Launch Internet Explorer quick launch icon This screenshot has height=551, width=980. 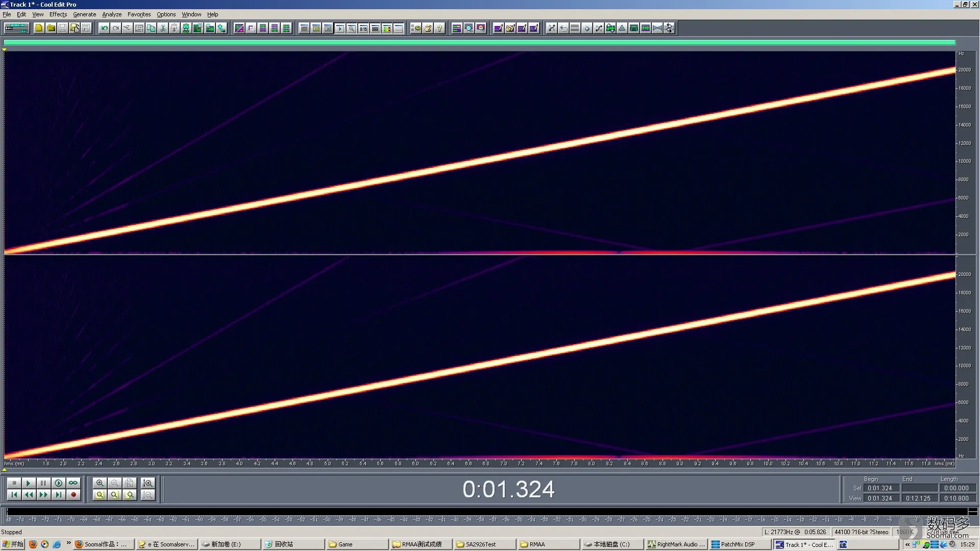pyautogui.click(x=57, y=544)
